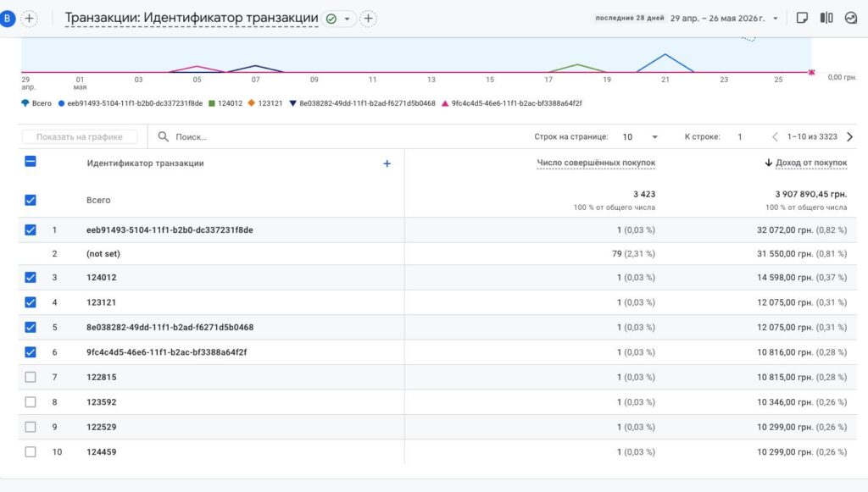
Task: Click the green report status checkmark icon
Action: pyautogui.click(x=331, y=19)
